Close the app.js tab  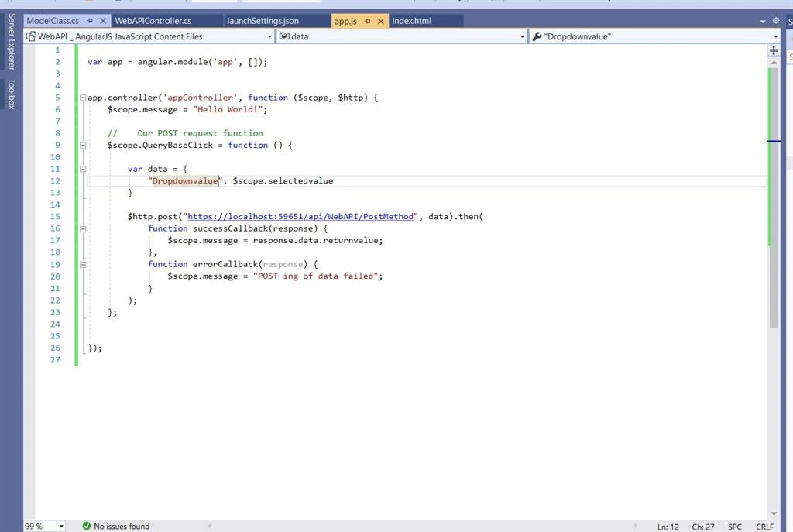click(381, 21)
